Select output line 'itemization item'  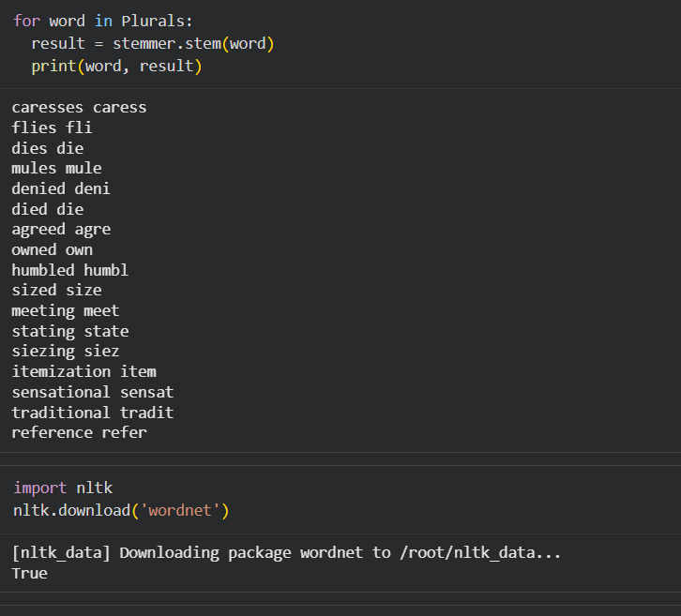(x=83, y=371)
